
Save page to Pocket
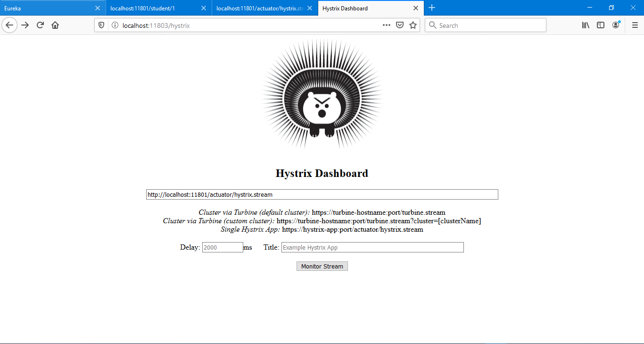point(400,25)
